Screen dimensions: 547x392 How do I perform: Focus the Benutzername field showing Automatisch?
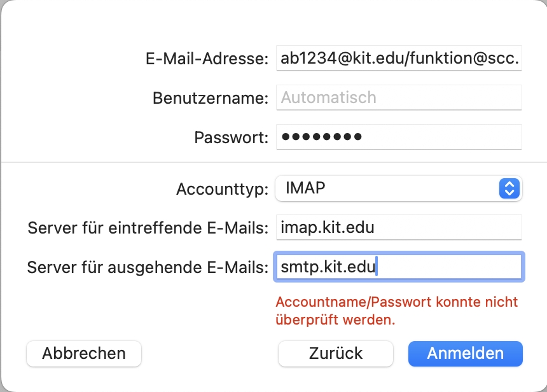click(x=399, y=98)
